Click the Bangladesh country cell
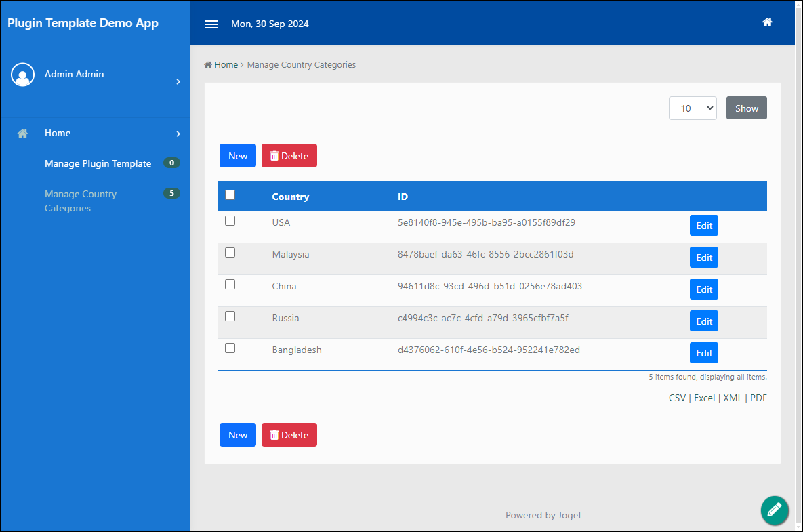Image resolution: width=803 pixels, height=532 pixels. [x=297, y=350]
